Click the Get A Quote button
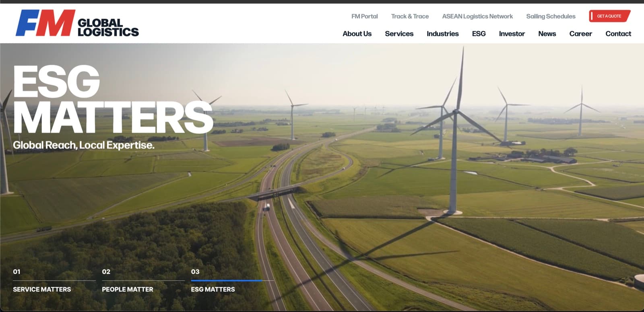Image resolution: width=644 pixels, height=312 pixels. (x=609, y=16)
